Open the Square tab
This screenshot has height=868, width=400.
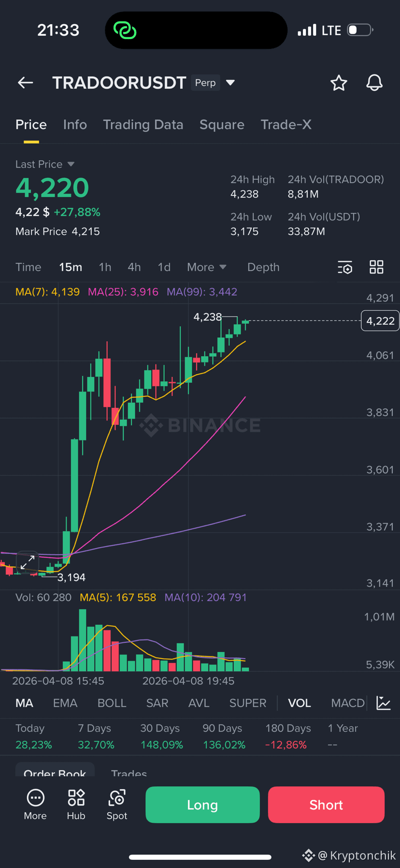[x=222, y=125]
